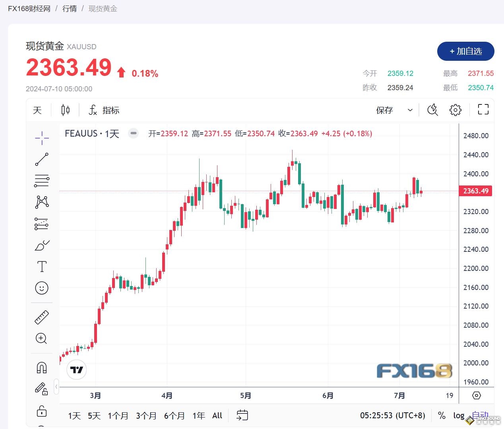The width and height of the screenshot is (504, 429).
Task: Toggle log scale mode
Action: point(459,416)
